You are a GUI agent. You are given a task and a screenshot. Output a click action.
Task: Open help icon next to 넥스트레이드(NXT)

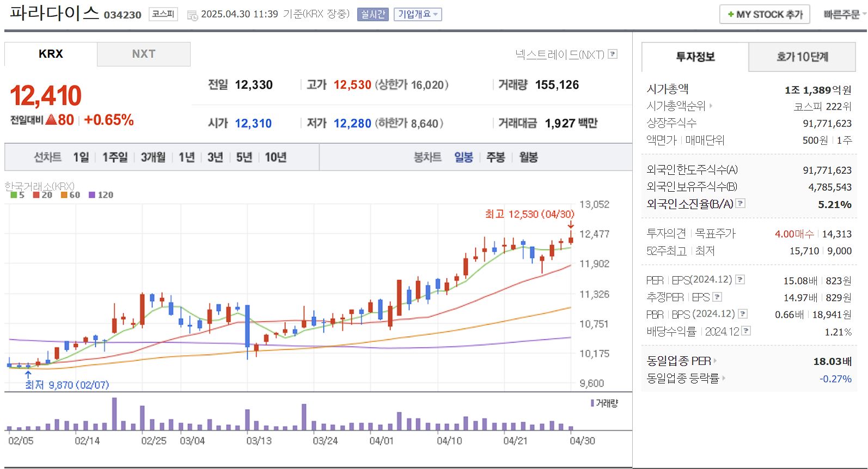[x=613, y=54]
